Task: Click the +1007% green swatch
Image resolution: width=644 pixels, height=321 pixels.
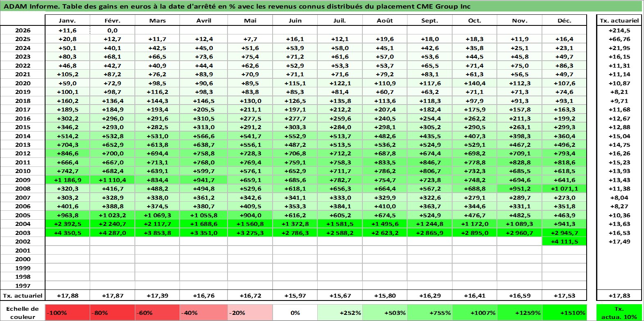Action: tap(474, 312)
